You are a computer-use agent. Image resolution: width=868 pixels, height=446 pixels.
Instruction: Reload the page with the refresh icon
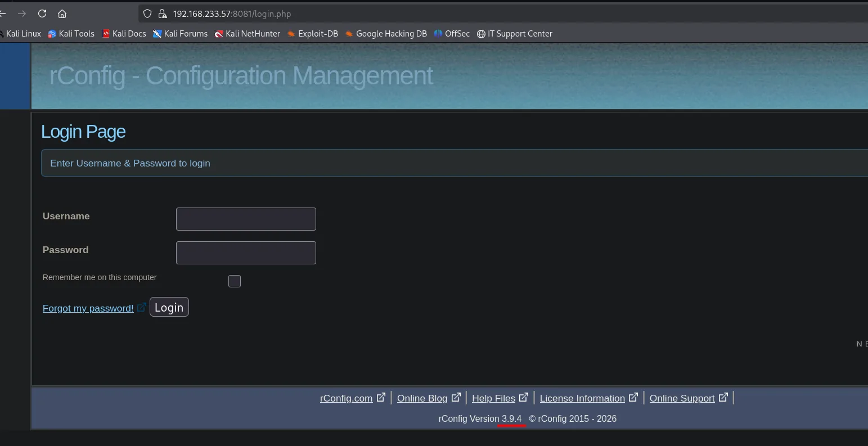click(x=42, y=13)
